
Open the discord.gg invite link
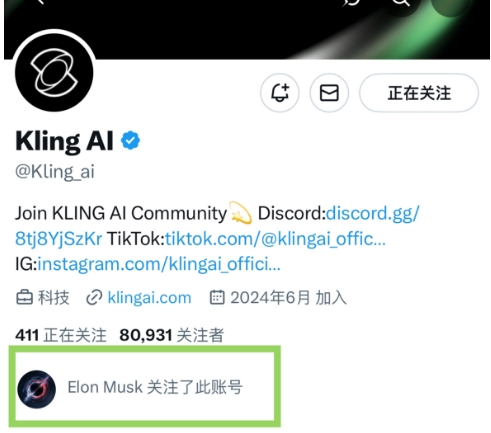coord(217,226)
